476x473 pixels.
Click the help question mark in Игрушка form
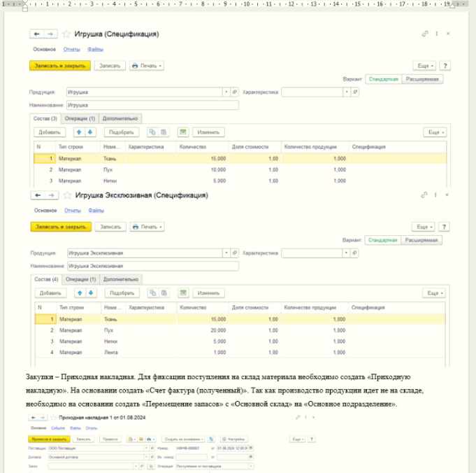point(444,65)
